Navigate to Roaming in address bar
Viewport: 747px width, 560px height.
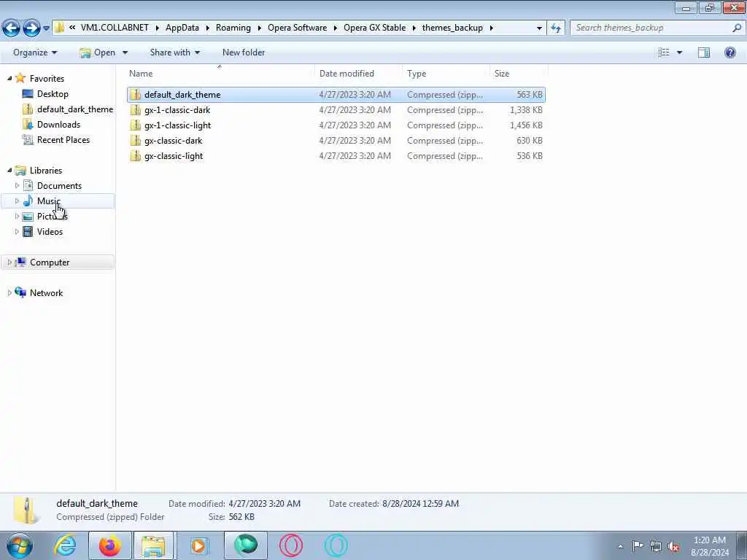click(233, 28)
